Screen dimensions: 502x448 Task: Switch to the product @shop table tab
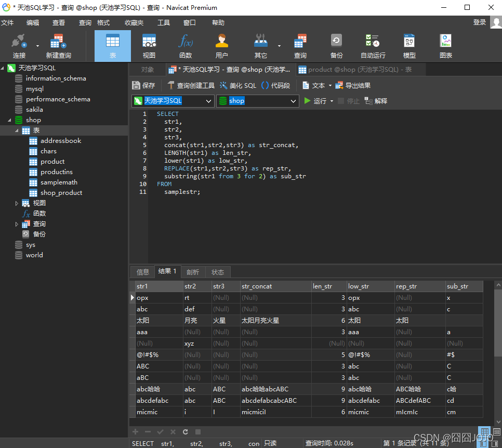pos(361,70)
